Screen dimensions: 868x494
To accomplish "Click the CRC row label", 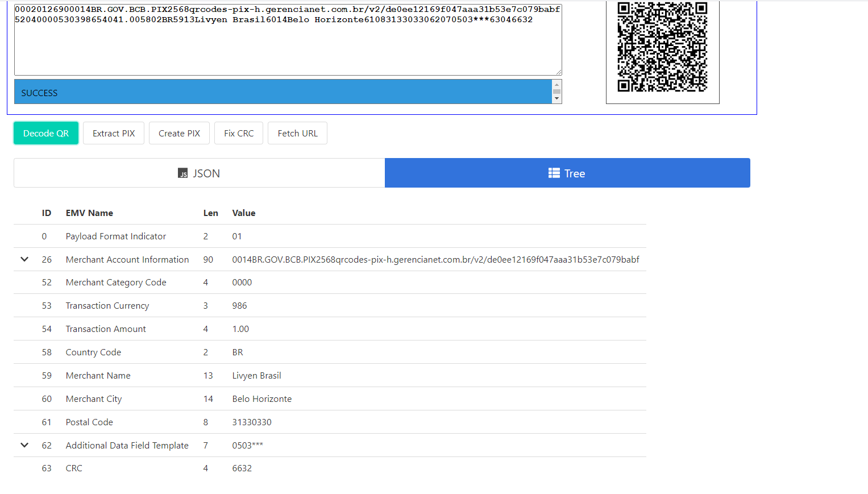I will (74, 468).
